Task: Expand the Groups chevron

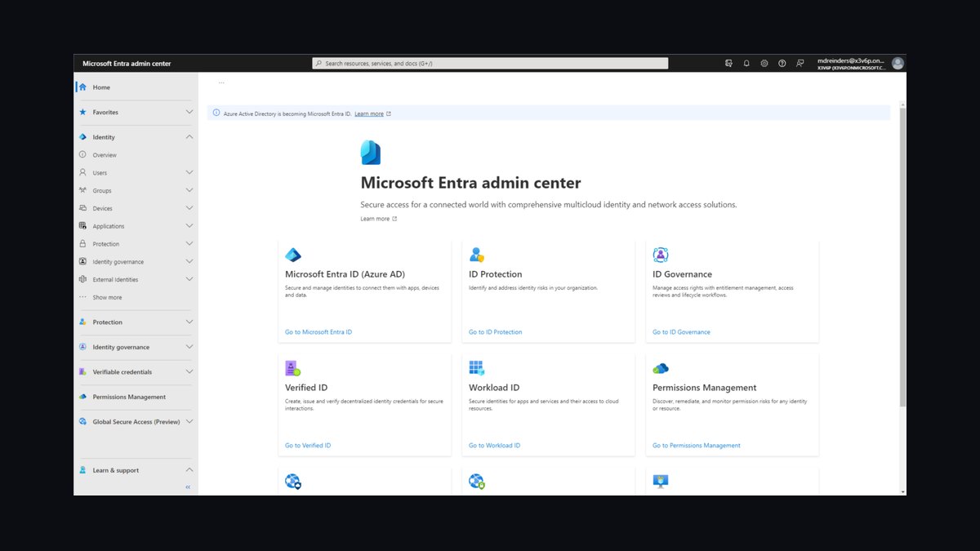Action: [x=189, y=190]
